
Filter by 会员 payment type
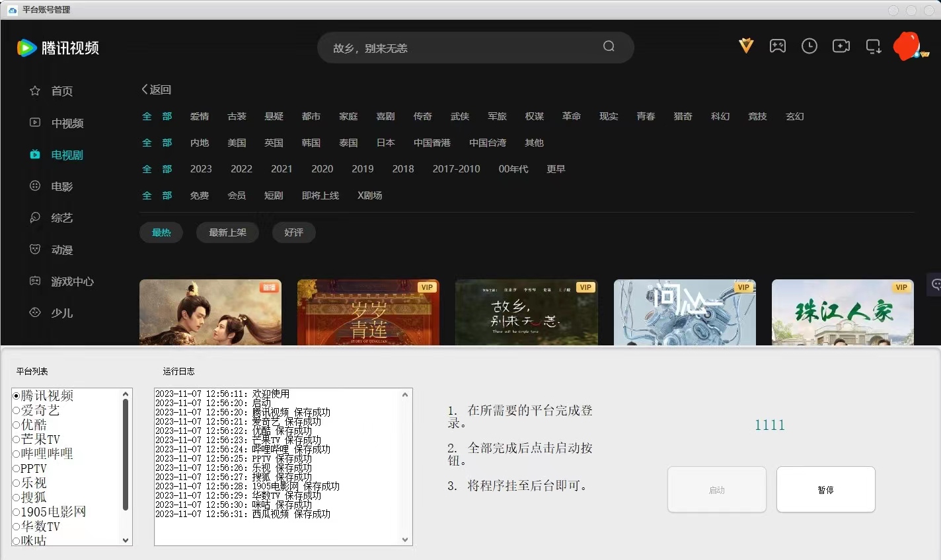coord(237,195)
